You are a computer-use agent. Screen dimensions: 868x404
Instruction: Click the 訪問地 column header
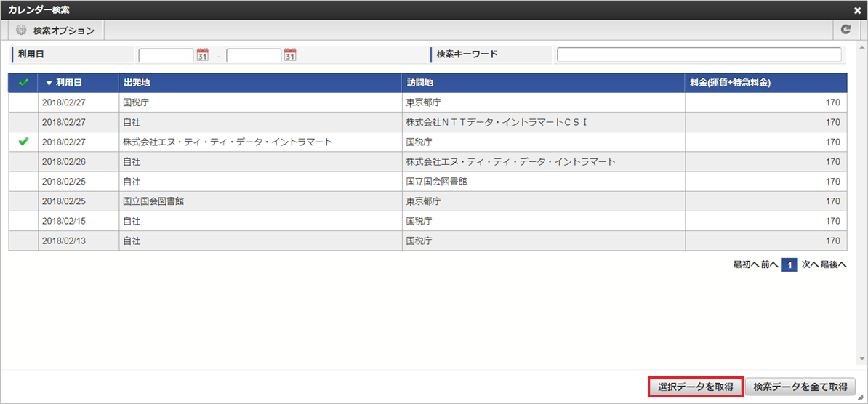pos(544,82)
